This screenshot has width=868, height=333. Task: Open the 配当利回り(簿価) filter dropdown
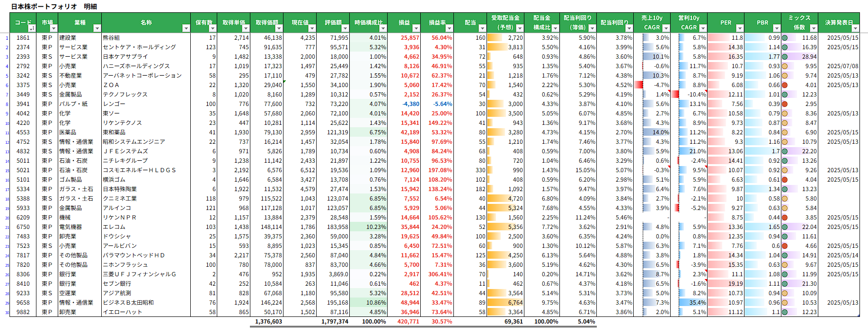(x=592, y=28)
